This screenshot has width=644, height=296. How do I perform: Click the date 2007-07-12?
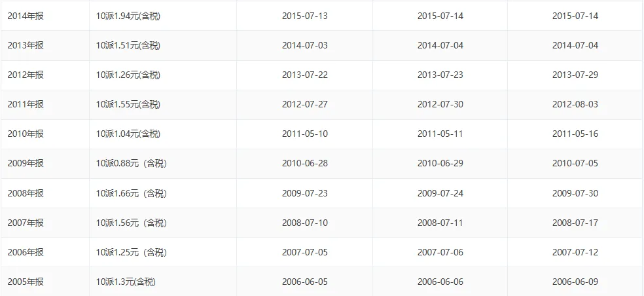click(x=575, y=252)
